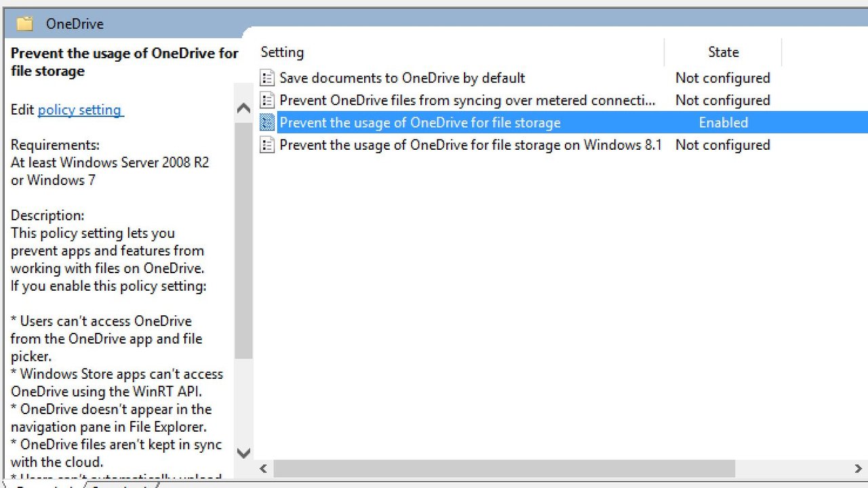Select Prevent OneDrive files syncing over metered connections

click(x=467, y=100)
